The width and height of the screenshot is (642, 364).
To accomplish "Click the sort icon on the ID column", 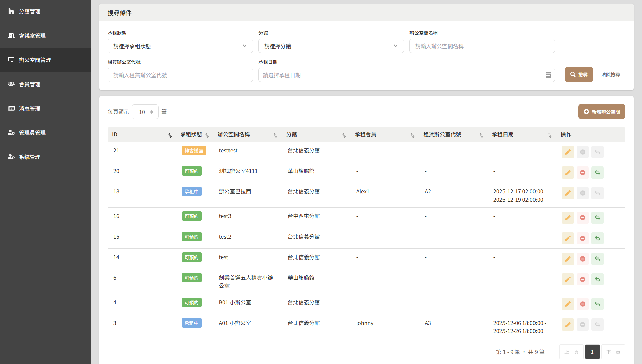I will click(170, 135).
